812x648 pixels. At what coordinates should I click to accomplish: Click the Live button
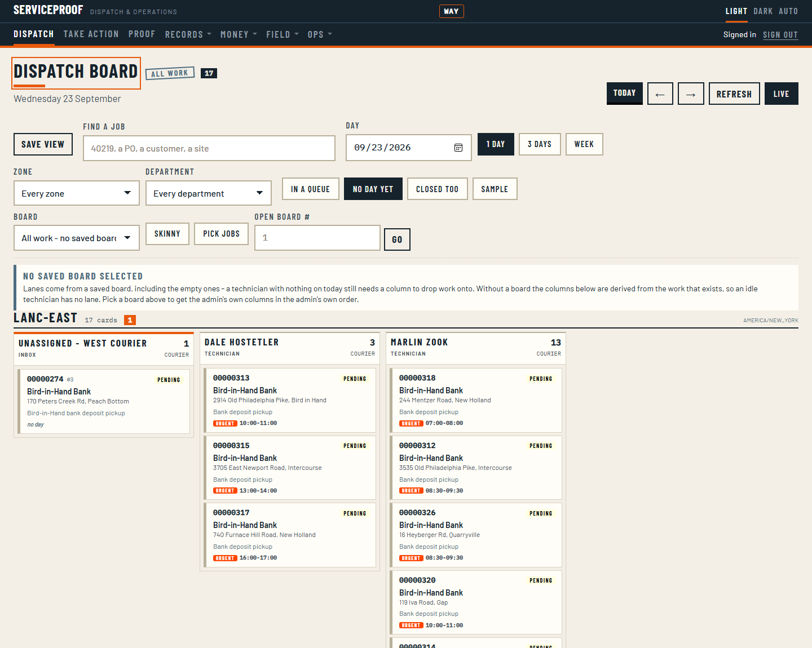point(782,94)
